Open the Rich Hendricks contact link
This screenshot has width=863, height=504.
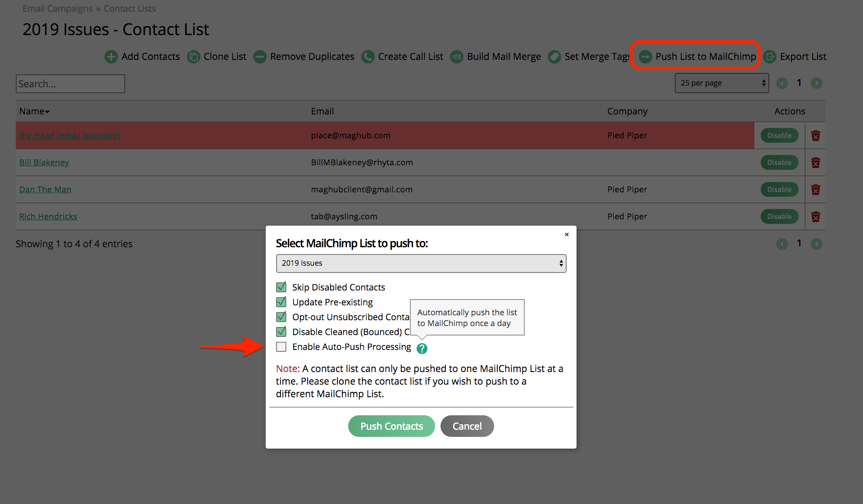[48, 217]
